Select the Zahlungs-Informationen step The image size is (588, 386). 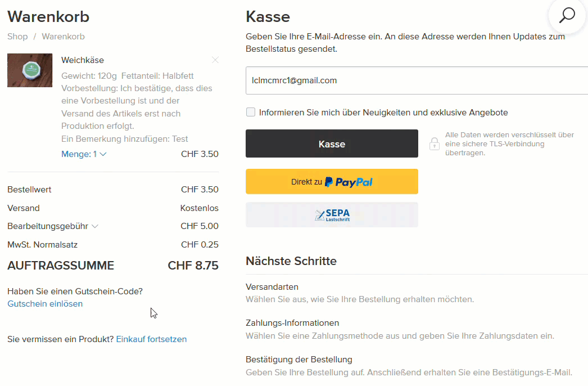(292, 323)
